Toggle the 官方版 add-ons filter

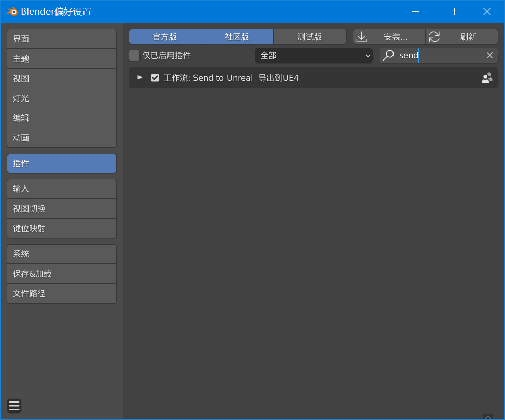click(164, 36)
